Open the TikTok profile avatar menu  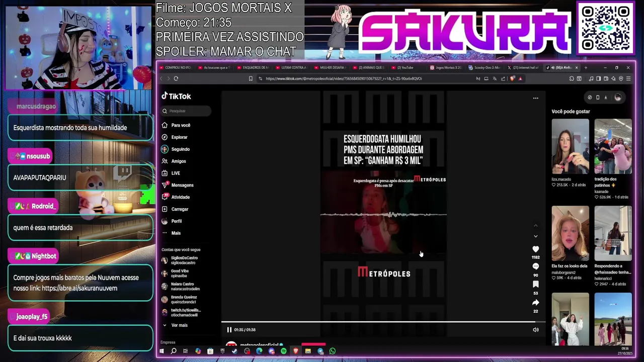click(x=618, y=98)
